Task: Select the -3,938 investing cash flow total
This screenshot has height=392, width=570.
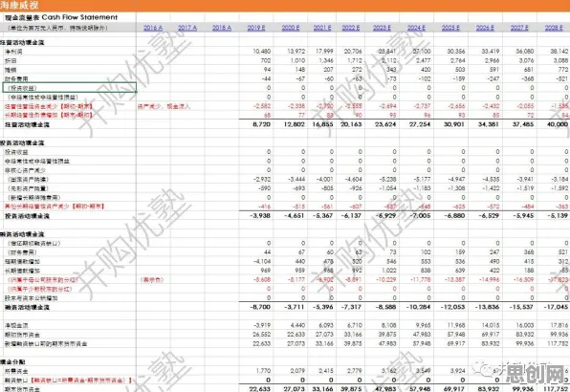Action: 260,216
